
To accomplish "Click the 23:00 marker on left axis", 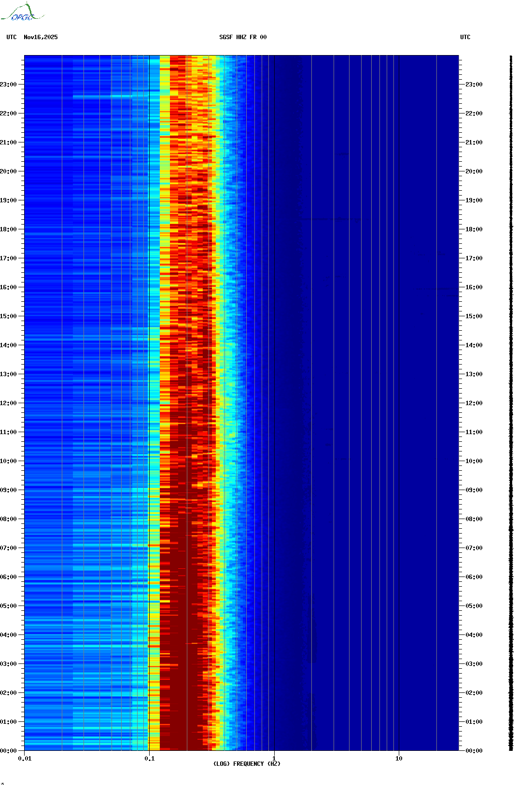I will [8, 85].
